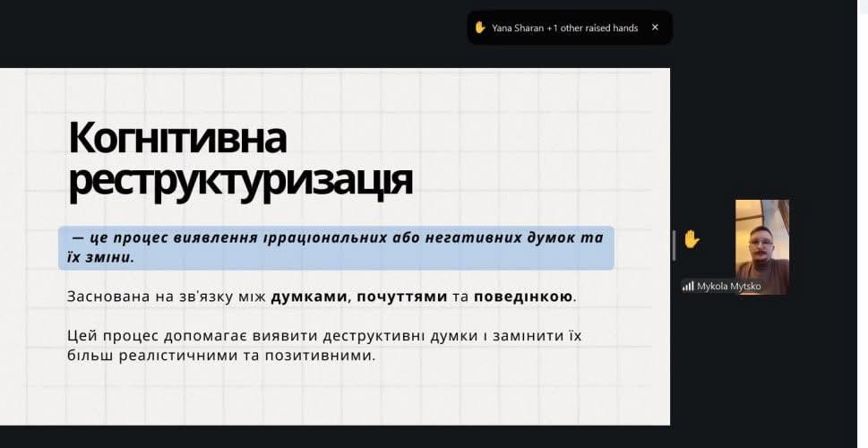
Task: Click the bold word 'почуттями'
Action: 401,297
